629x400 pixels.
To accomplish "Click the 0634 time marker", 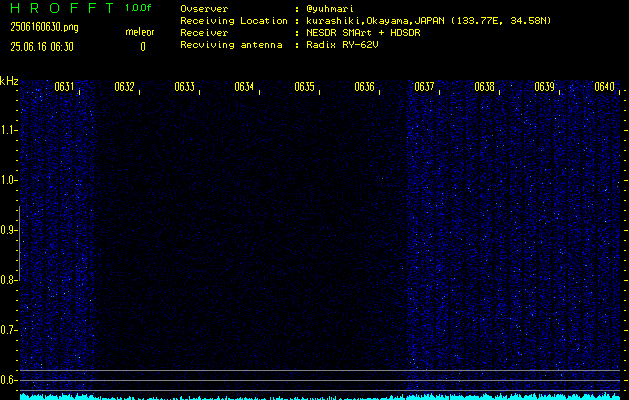I will point(244,87).
